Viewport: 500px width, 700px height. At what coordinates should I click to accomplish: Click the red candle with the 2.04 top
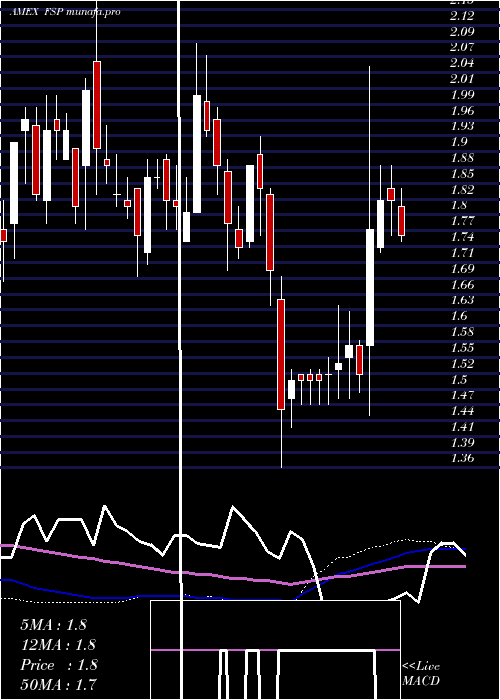point(97,105)
